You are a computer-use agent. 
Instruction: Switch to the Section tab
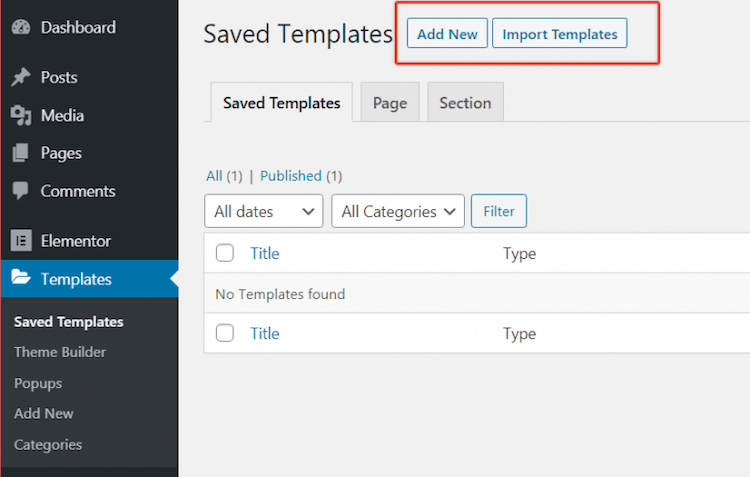[465, 102]
